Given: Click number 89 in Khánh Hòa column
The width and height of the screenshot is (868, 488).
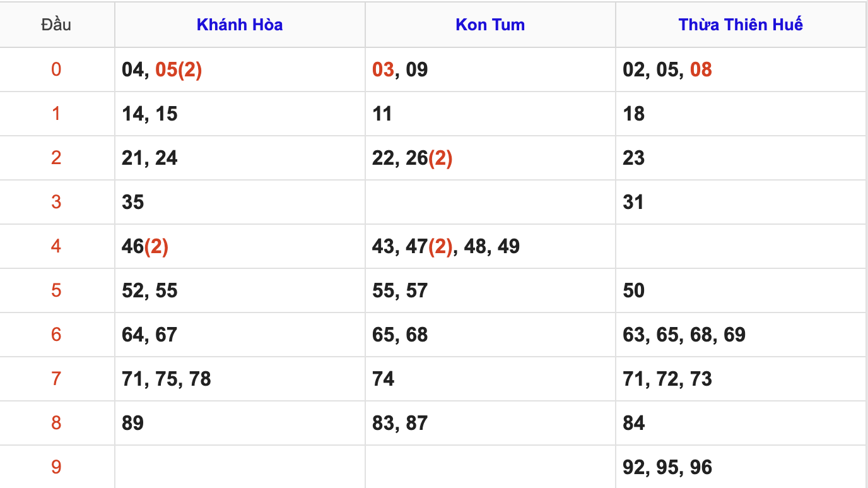Looking at the screenshot, I should [x=133, y=423].
